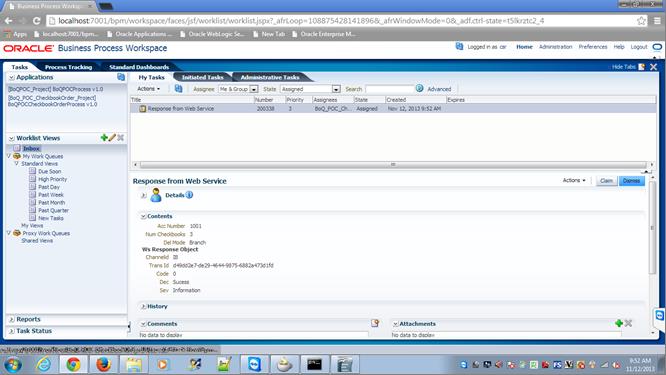Select BoQPOCProcess v1.0 application
This screenshot has width=666, height=375.
(x=56, y=89)
